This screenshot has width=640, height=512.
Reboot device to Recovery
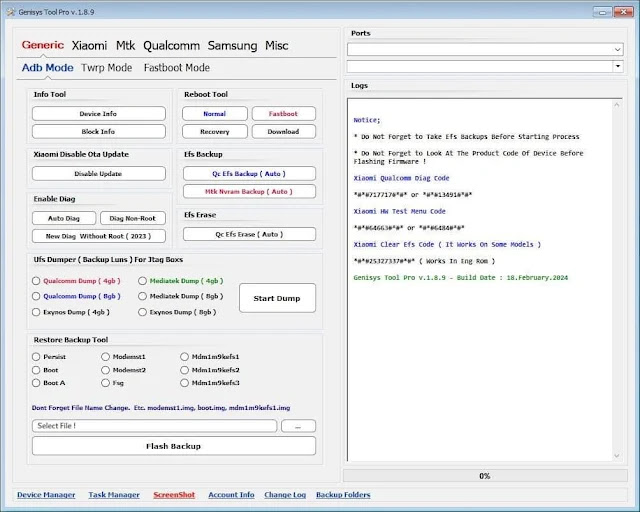click(x=215, y=131)
